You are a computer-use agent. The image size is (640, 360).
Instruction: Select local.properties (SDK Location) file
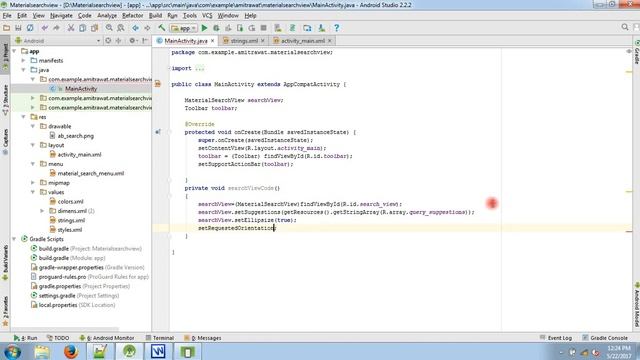(77, 304)
